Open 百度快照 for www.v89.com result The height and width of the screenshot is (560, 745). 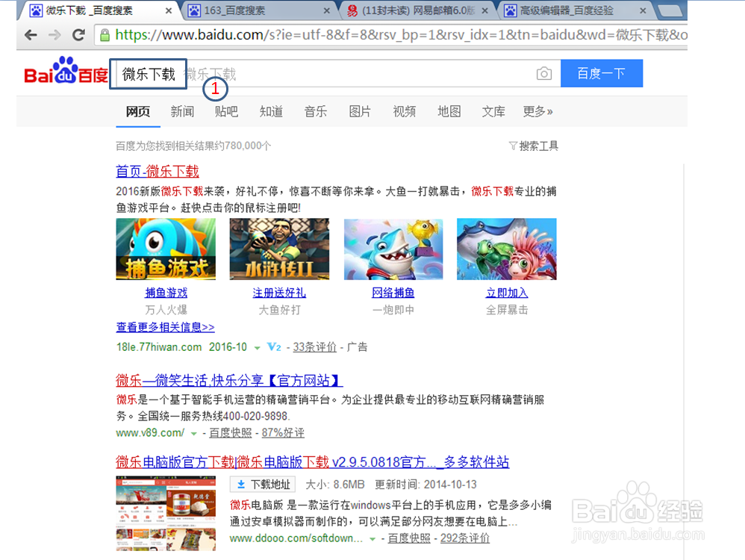point(231,432)
